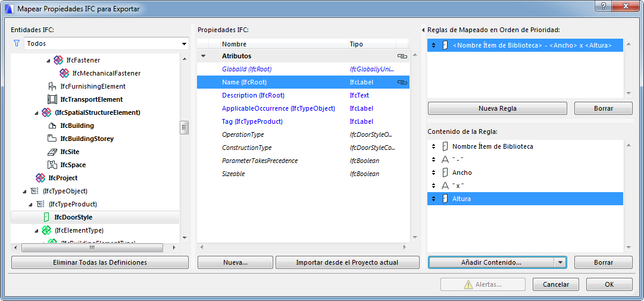Click the IfcBuilding house icon
The width and height of the screenshot is (644, 301).
pyautogui.click(x=52, y=126)
